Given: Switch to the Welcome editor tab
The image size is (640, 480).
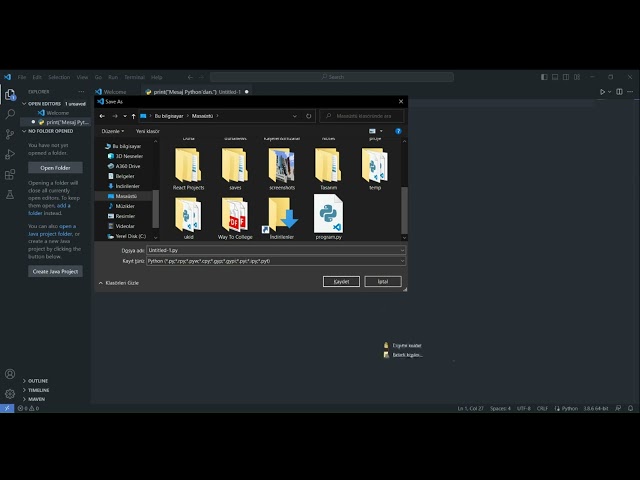Looking at the screenshot, I should (x=116, y=92).
